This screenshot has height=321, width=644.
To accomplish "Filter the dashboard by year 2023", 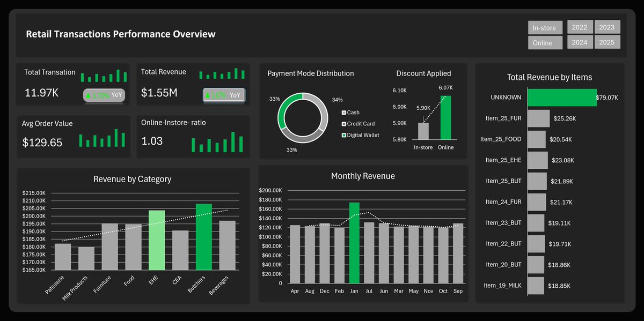I will 607,27.
